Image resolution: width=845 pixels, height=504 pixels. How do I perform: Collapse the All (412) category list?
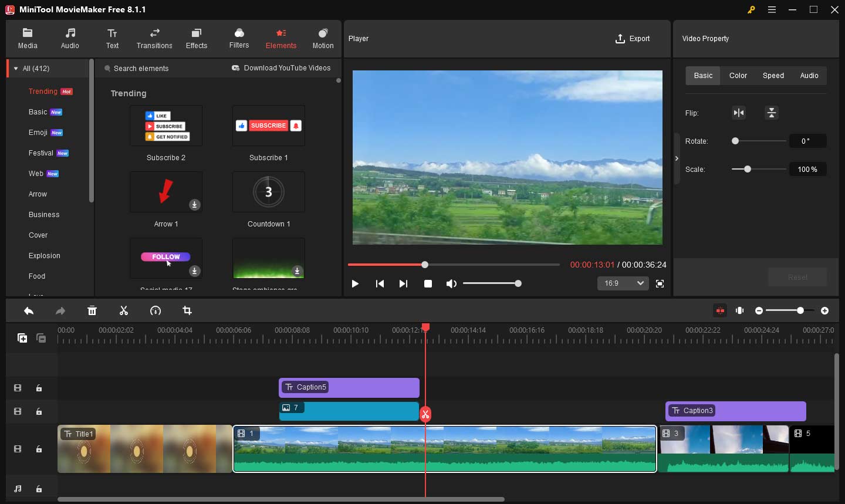16,69
